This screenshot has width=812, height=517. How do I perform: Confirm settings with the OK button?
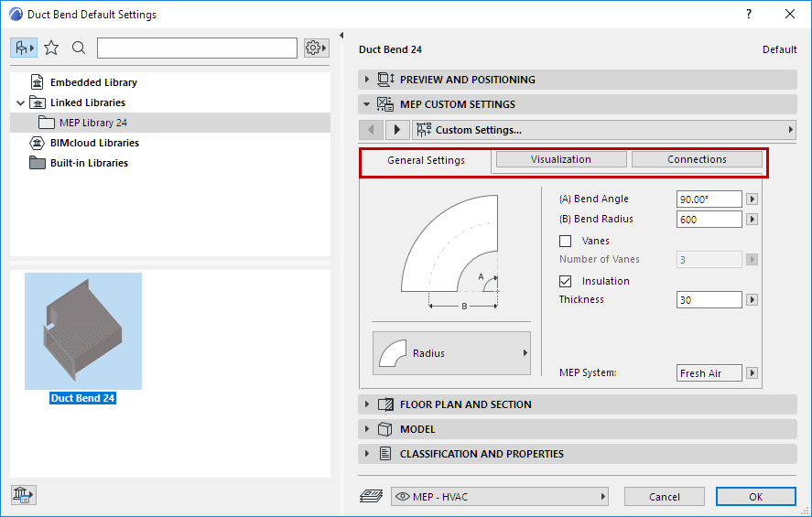(756, 497)
